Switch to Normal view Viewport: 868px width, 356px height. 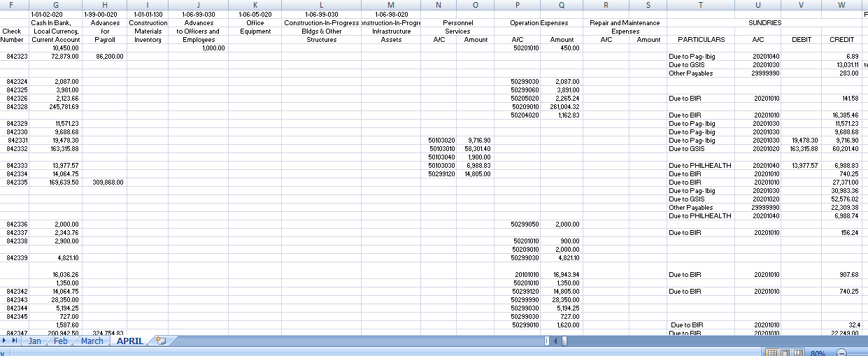774,352
